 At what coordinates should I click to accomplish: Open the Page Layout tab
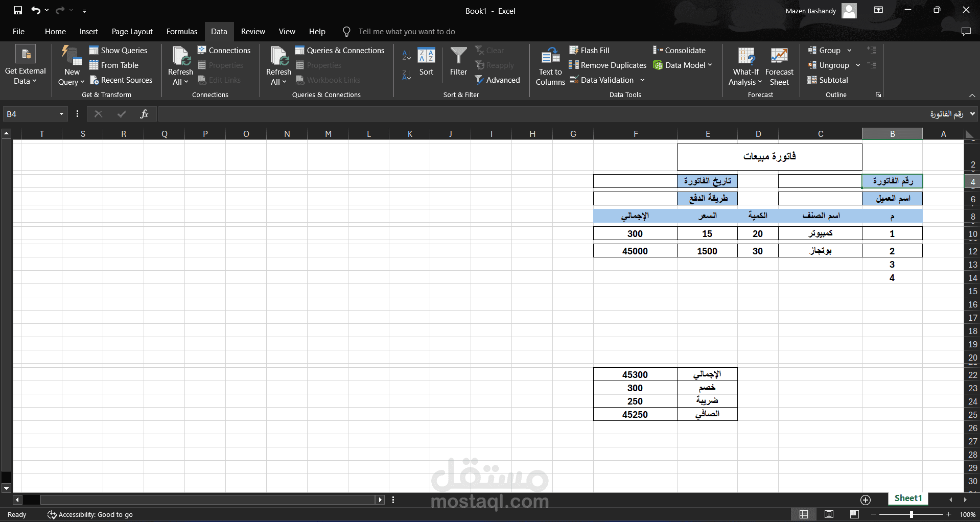pos(132,32)
